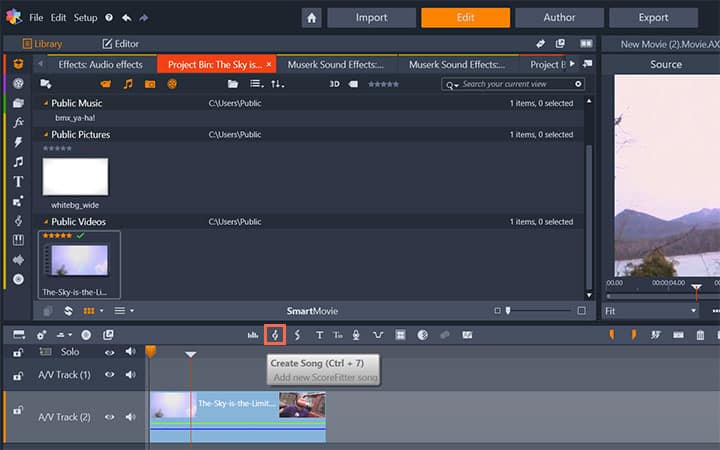Toggle the video filter in library toolbar

106,84
